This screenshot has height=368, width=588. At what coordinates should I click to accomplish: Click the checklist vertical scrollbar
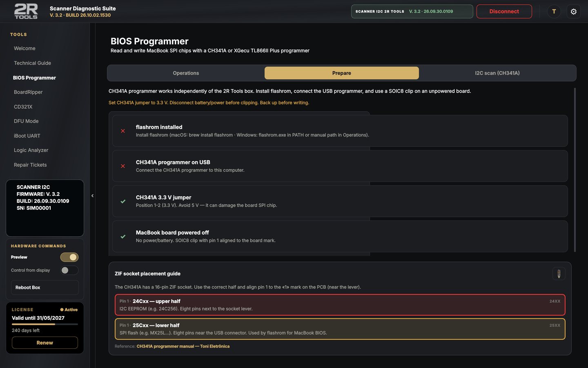pos(575,170)
